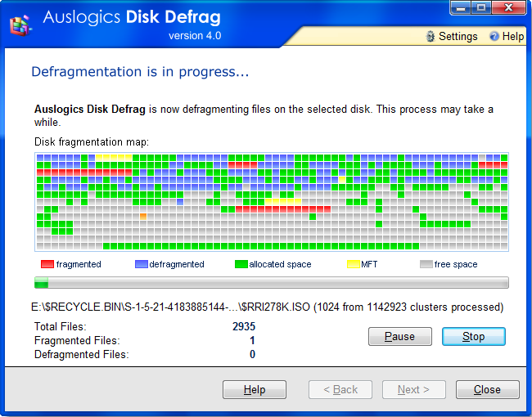Click the blue question mark Help icon
Screen dimensions: 532x417
click(494, 36)
